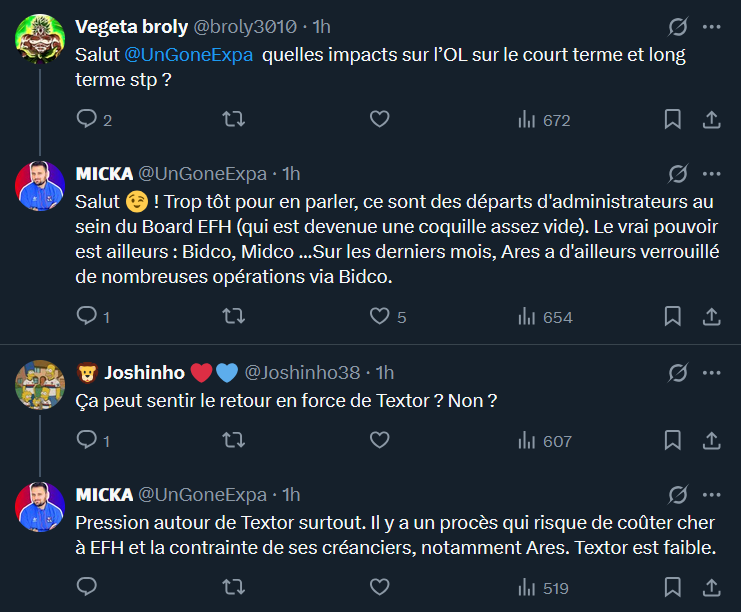Open more options on Vegeta broly's tweet
Screen dimensions: 741x612
pos(712,27)
